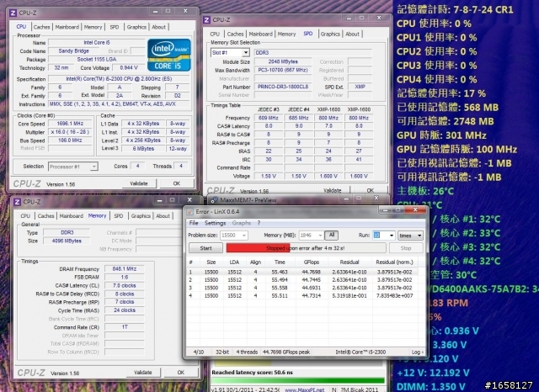Open the Graphics tab in the CPU window
The image size is (539, 392).
(x=136, y=27)
